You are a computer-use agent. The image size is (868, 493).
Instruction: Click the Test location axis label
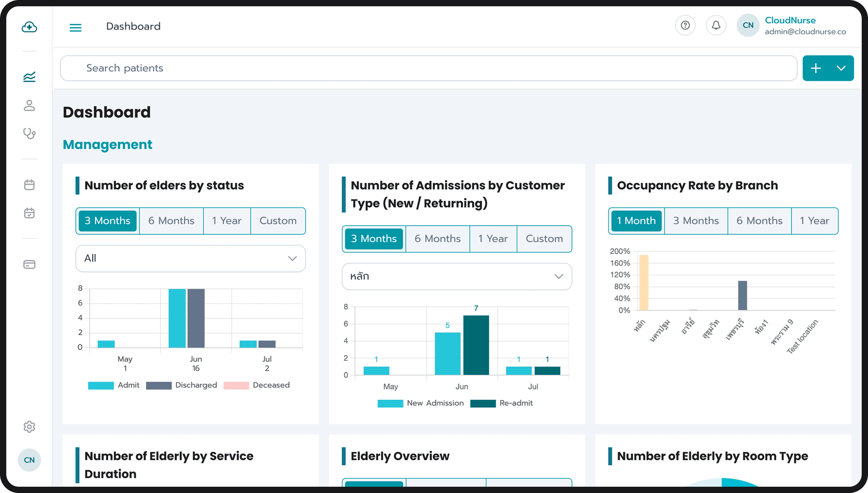802,337
